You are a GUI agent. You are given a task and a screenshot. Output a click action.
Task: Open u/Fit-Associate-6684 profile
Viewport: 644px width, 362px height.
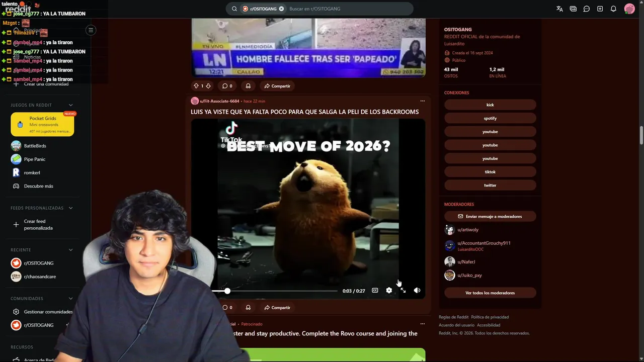click(219, 101)
